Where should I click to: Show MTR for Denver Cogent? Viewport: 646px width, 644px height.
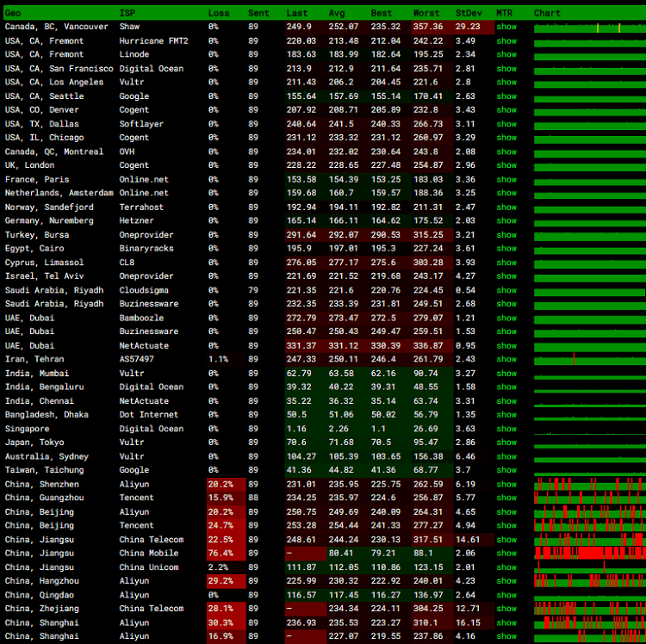[x=506, y=110]
